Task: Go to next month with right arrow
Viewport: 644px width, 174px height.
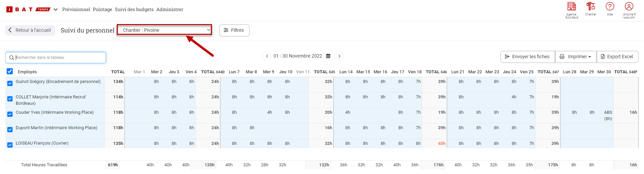Action: click(339, 56)
